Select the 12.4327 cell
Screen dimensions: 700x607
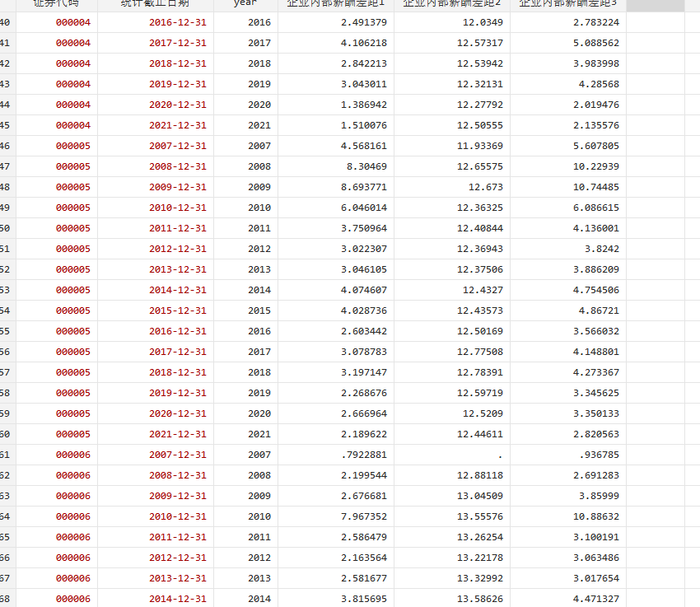pyautogui.click(x=452, y=290)
